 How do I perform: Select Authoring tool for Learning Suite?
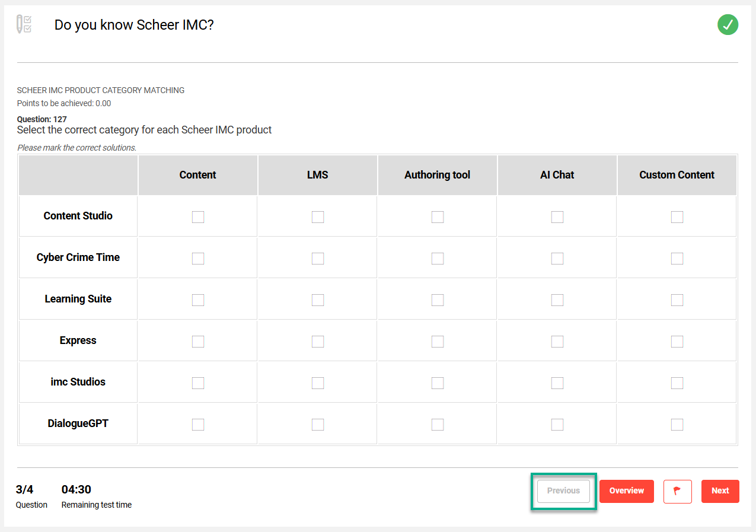pyautogui.click(x=438, y=300)
